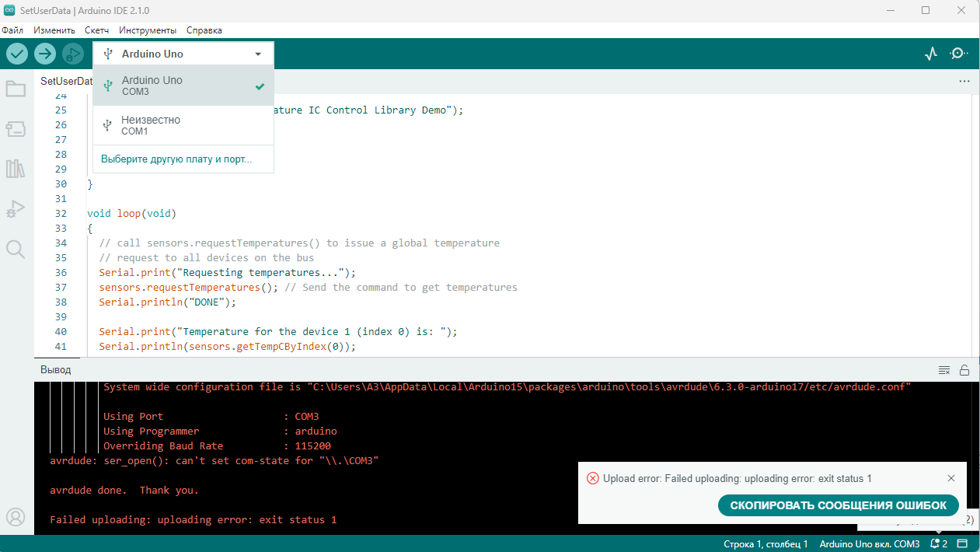Click the 'can't set com-state' avrdude error line
This screenshot has width=980, height=552.
[x=214, y=461]
